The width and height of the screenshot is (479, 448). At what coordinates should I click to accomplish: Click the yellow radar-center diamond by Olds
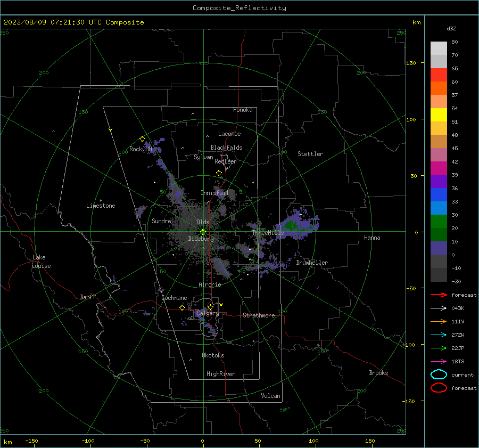tap(203, 232)
